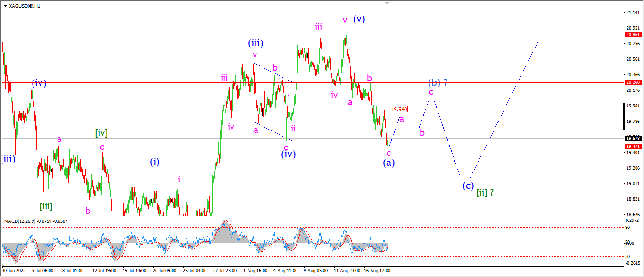Click the "27 Jul 23:00" time axis label

click(x=224, y=271)
